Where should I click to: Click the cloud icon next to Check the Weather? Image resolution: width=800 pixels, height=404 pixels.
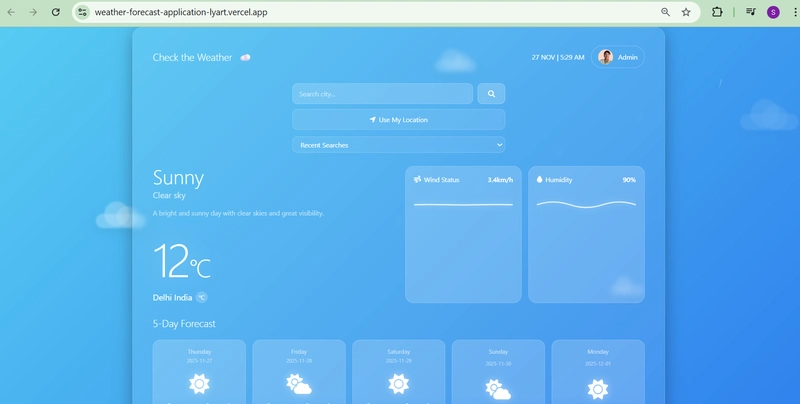tap(245, 58)
